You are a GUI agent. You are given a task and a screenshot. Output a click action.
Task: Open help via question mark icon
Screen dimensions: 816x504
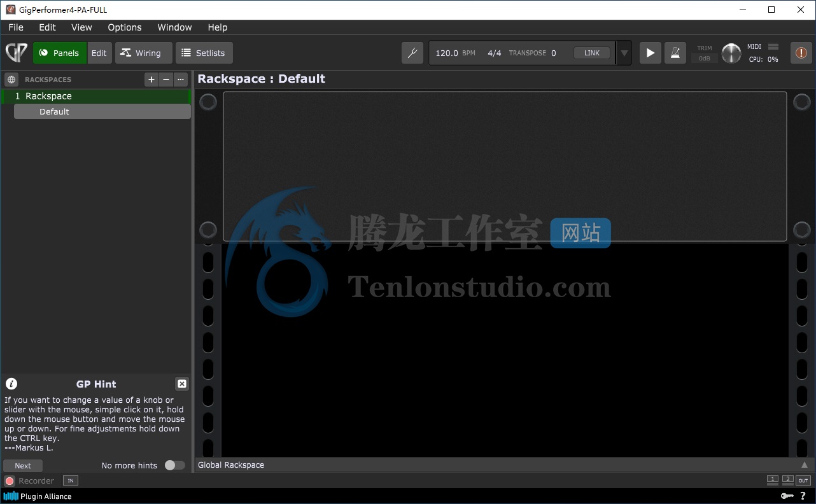803,496
